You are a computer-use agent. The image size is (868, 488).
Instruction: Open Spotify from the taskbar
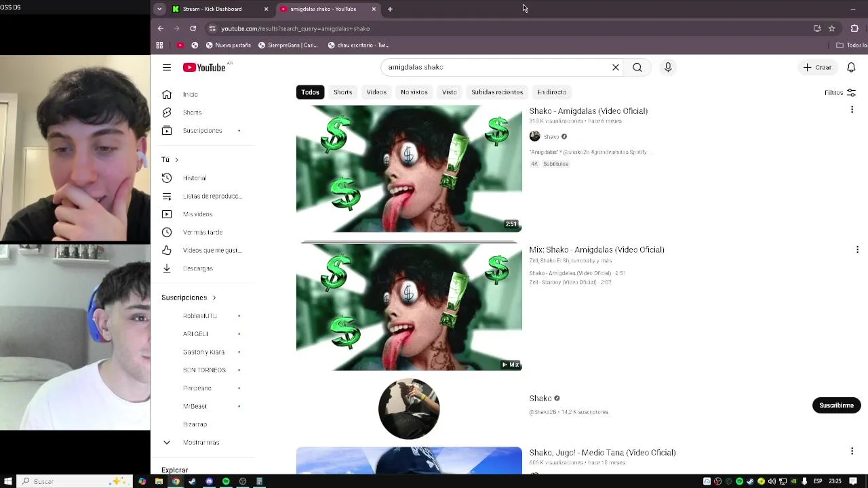226,481
